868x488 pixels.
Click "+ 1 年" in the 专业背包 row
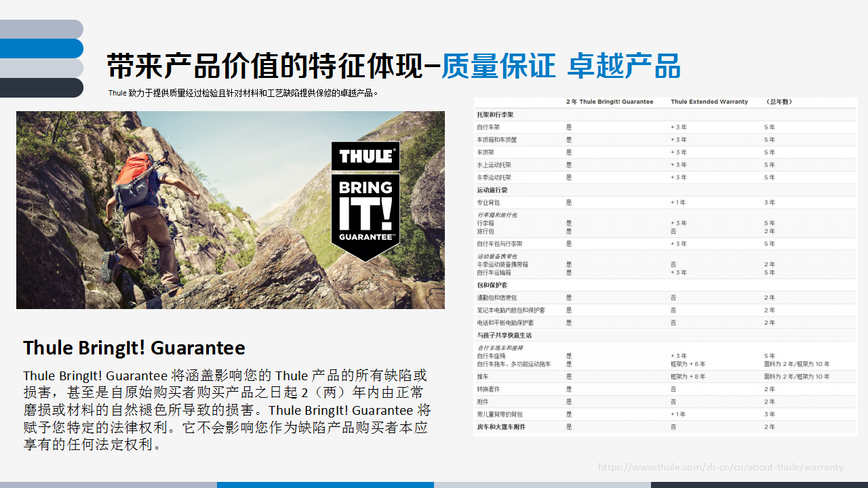(678, 203)
